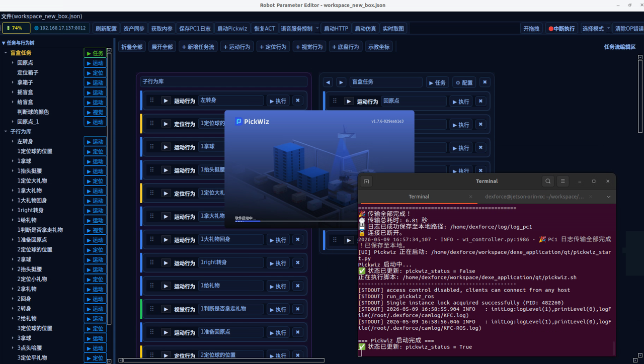The width and height of the screenshot is (644, 364).
Task: Expand the 拿箱子 tree node
Action: 13,82
